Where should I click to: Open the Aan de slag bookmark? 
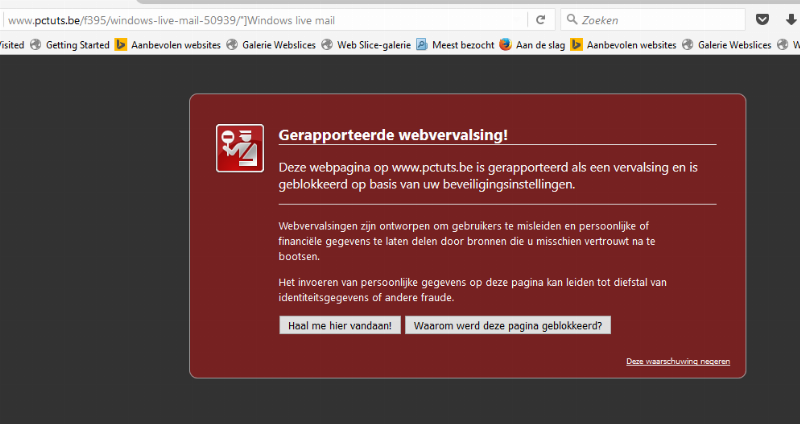tap(541, 44)
